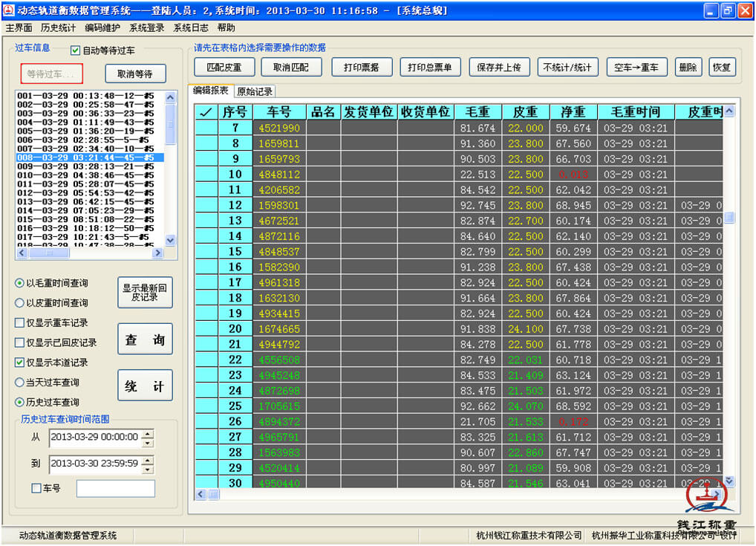Image resolution: width=756 pixels, height=546 pixels.
Task: Select the 以皮重时间查询 radio option
Action: (x=19, y=303)
